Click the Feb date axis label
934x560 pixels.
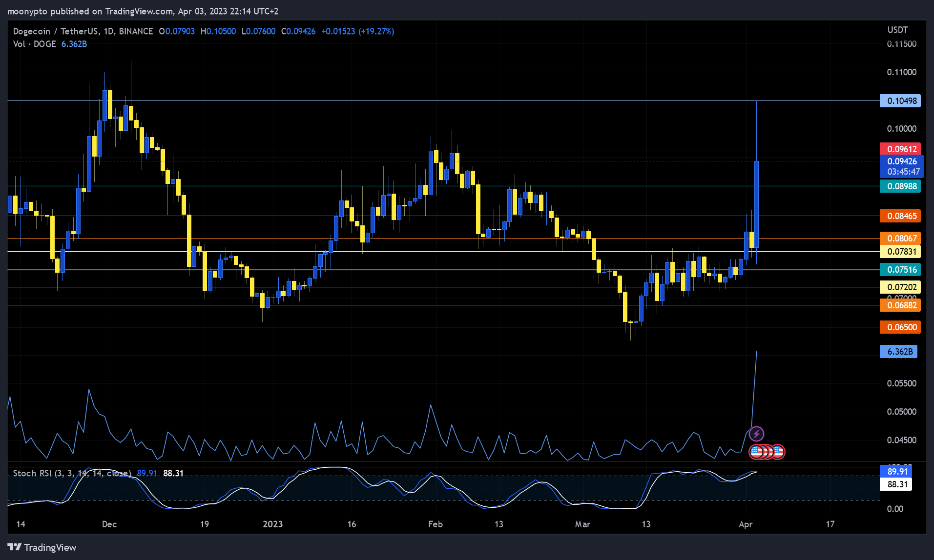click(436, 524)
